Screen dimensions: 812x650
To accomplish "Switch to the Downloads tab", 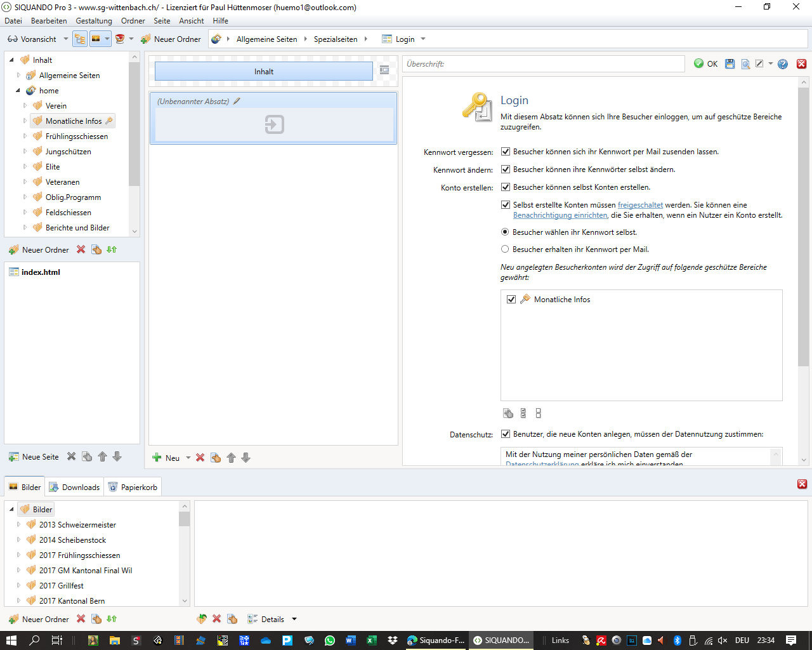I will point(75,487).
